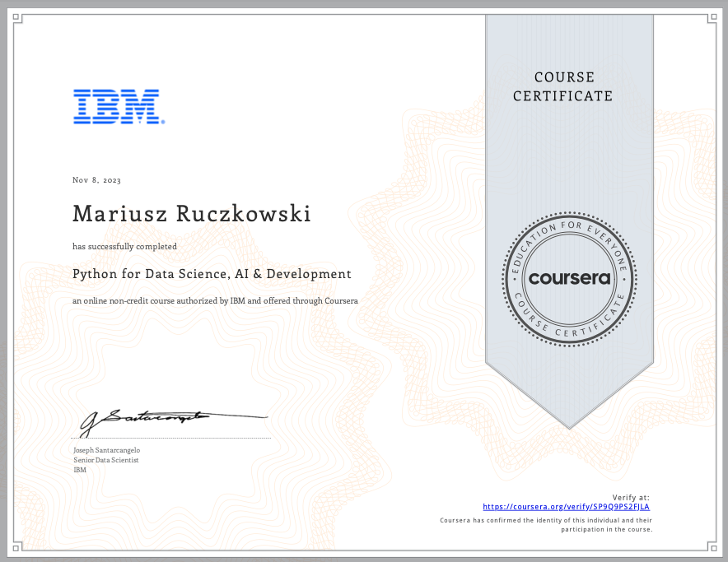728x562 pixels.
Task: Click the COURSE CERTIFICATE heading
Action: [563, 86]
